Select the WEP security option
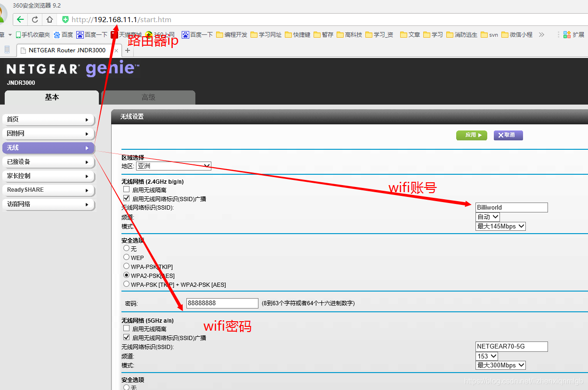Viewport: 588px width, 390px height. coord(126,257)
